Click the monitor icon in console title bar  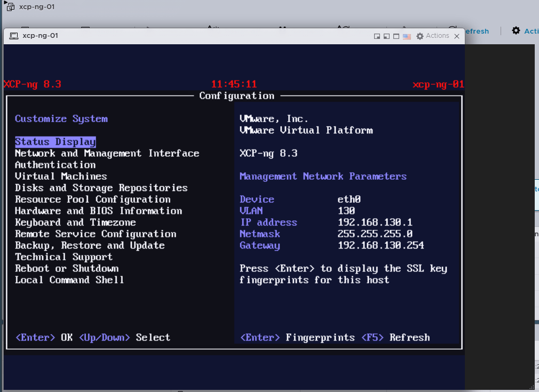(x=13, y=36)
